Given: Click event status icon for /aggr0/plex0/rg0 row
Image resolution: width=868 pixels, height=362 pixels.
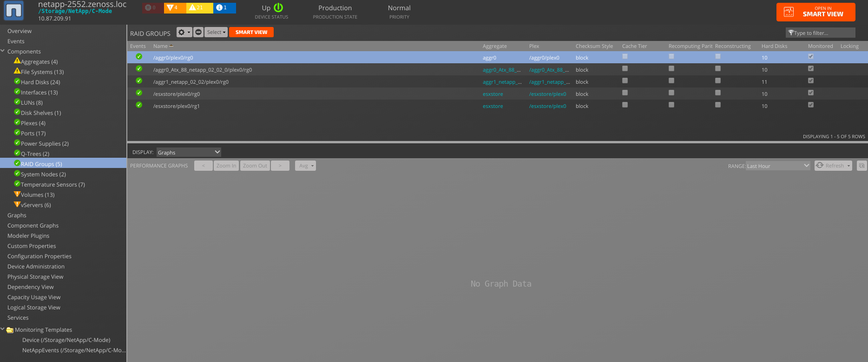Looking at the screenshot, I should click(x=139, y=56).
